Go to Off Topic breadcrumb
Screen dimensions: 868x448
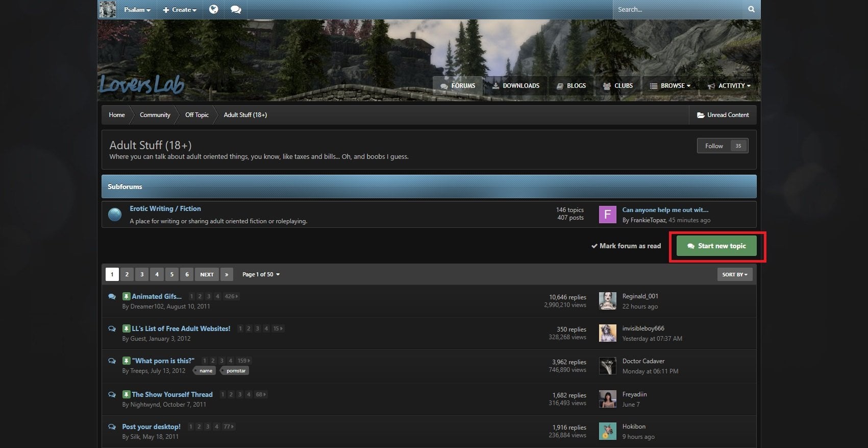tap(197, 115)
